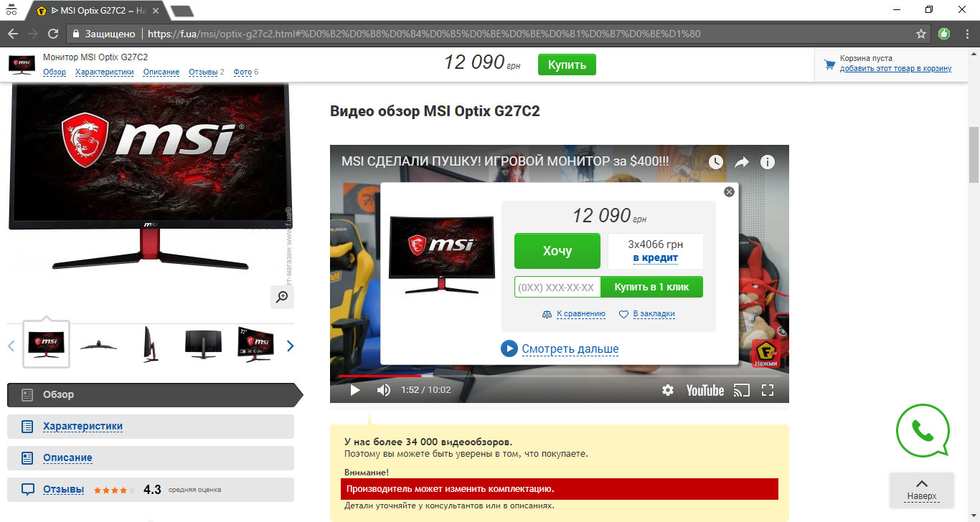Open the WhatsApp phone call widget
This screenshot has width=980, height=522.
[x=922, y=430]
